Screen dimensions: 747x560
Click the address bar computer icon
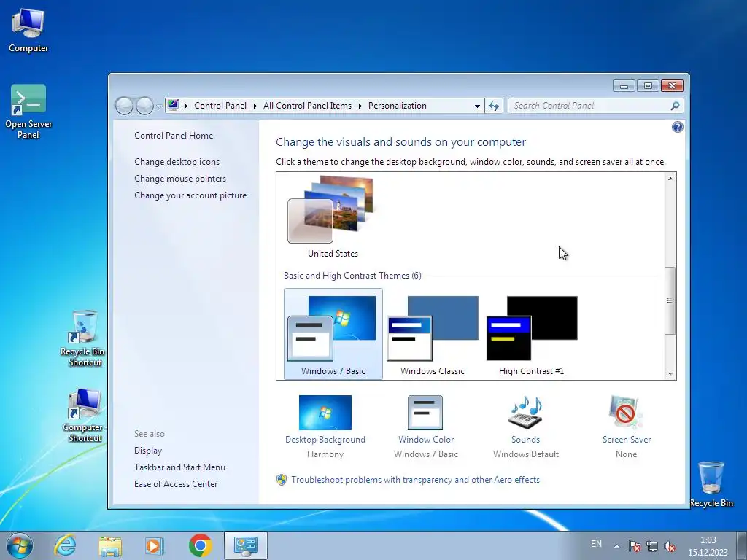click(174, 105)
